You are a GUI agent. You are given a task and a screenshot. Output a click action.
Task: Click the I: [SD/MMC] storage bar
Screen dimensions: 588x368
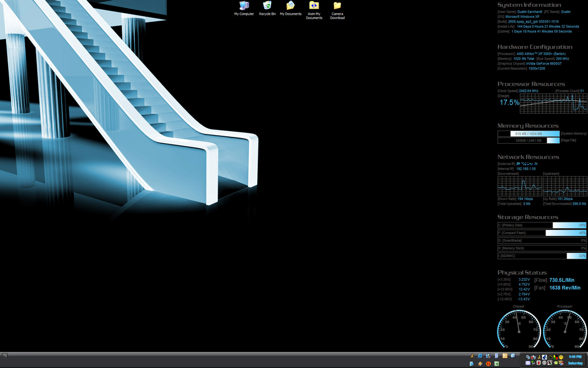tap(542, 256)
